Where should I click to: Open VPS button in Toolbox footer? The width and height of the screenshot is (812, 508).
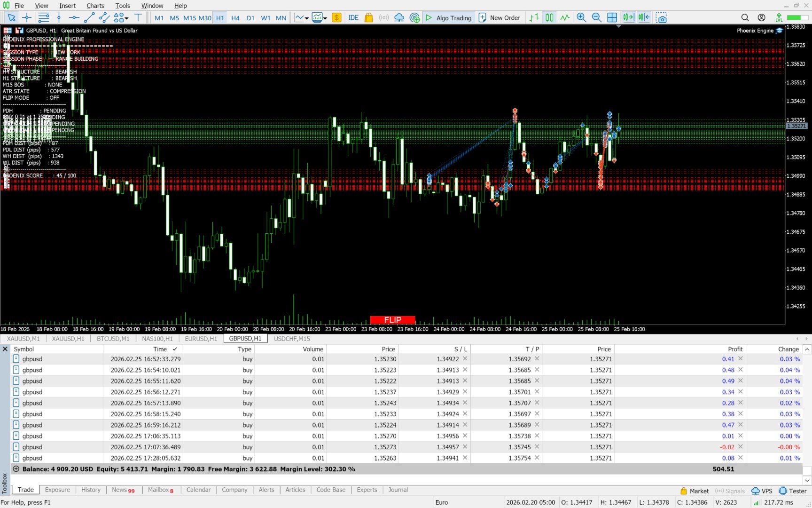(762, 491)
